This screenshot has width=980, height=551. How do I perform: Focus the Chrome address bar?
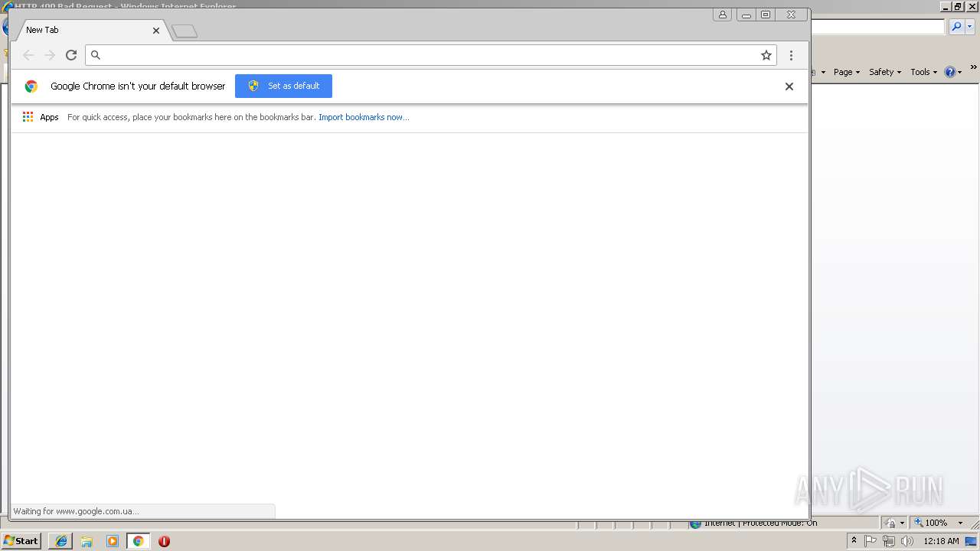(x=430, y=55)
